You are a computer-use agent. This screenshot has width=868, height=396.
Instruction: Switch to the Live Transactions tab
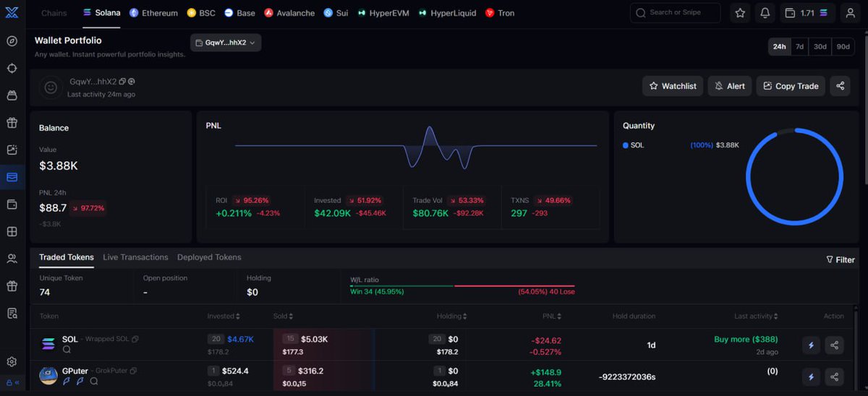point(135,257)
